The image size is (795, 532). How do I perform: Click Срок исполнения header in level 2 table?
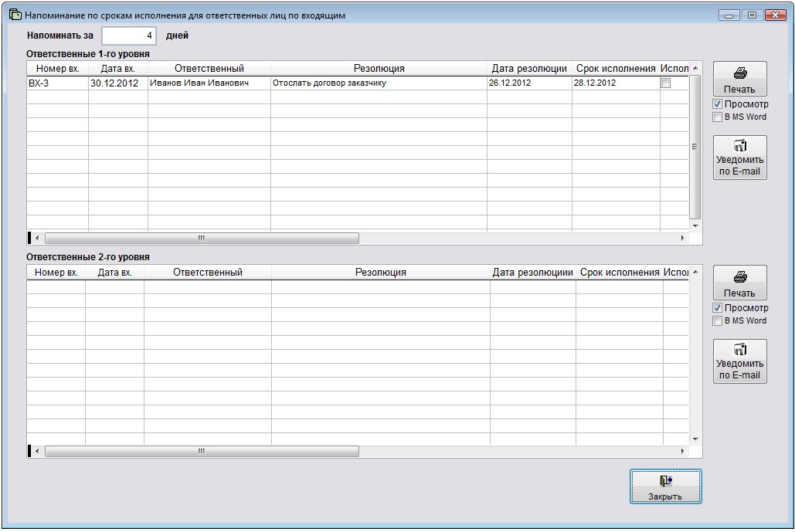[x=620, y=272]
